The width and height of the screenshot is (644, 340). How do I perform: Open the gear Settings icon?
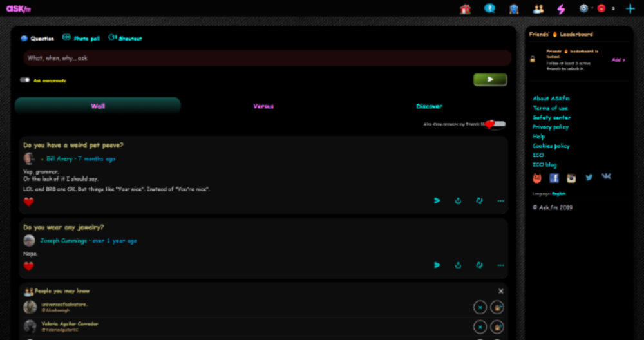(583, 8)
